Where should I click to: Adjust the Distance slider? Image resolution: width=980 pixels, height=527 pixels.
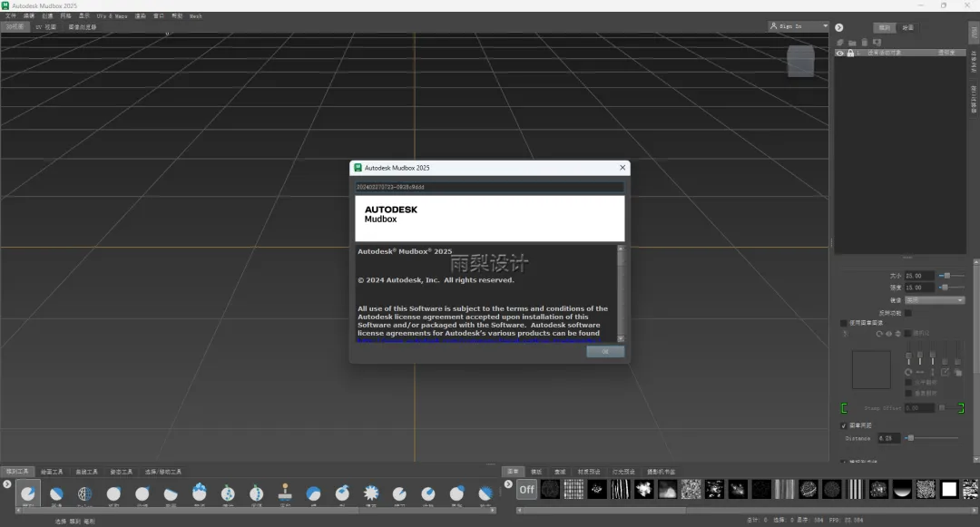tap(931, 438)
